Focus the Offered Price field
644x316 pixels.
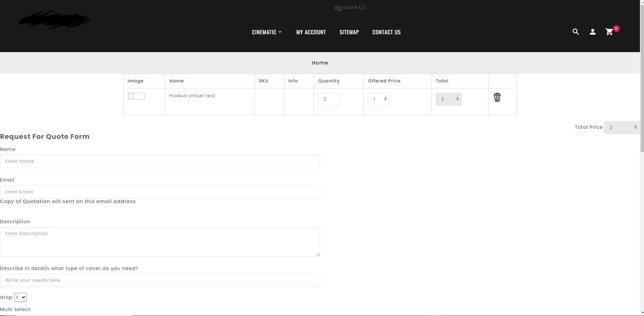pyautogui.click(x=379, y=99)
